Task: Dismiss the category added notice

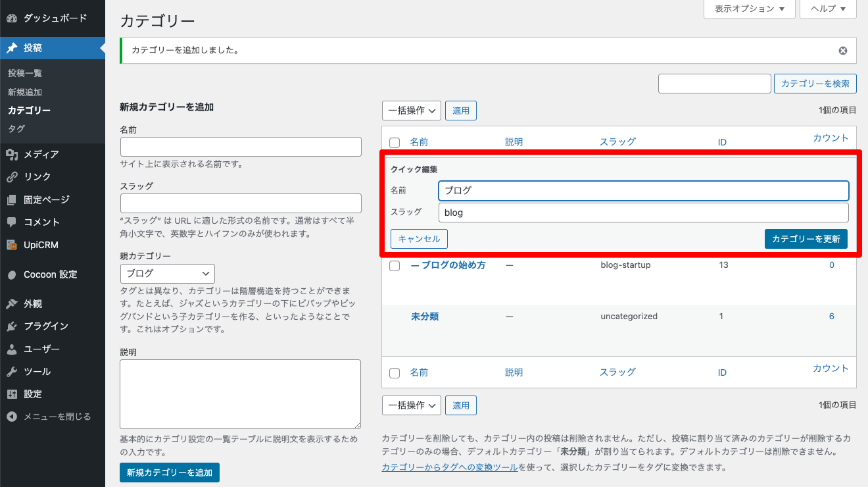Action: [x=843, y=51]
